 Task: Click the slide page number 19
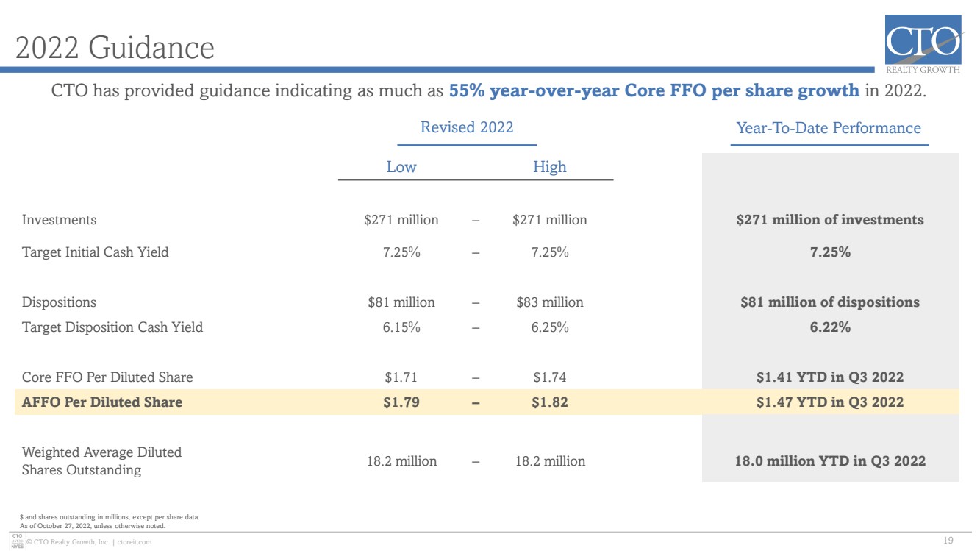(x=948, y=541)
